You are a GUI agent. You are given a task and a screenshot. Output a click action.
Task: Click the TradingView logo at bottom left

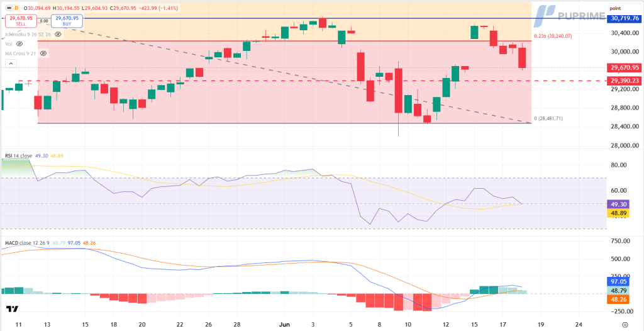(12, 309)
